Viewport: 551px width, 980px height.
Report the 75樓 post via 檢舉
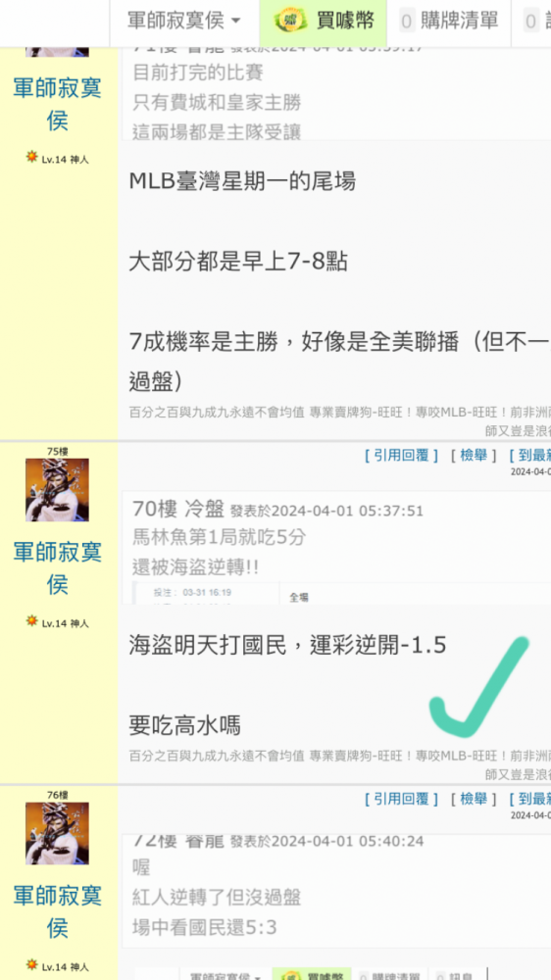tap(474, 456)
